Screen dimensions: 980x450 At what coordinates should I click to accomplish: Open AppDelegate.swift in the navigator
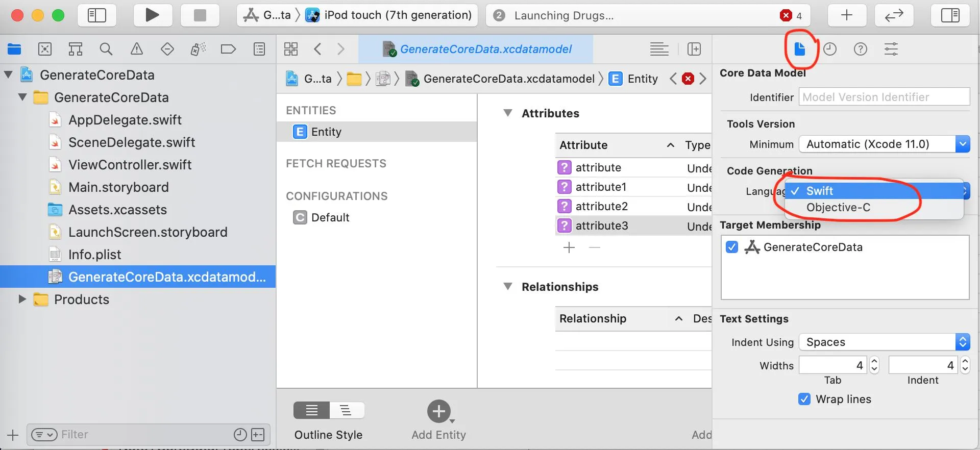125,119
